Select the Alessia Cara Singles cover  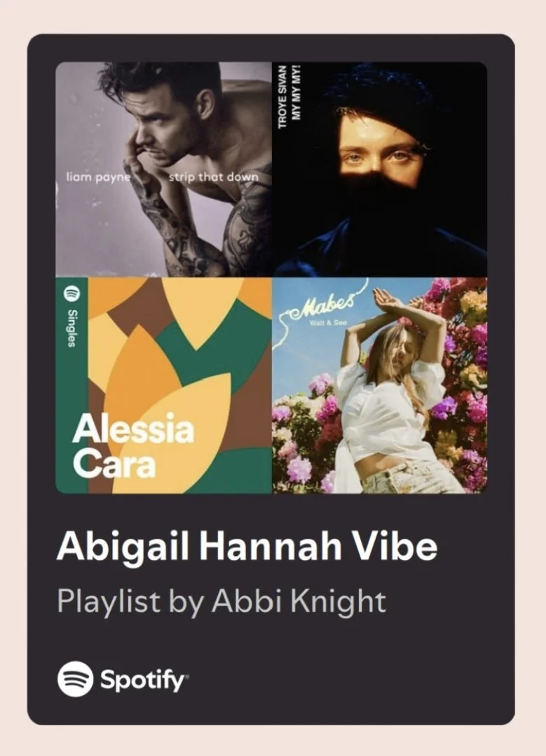click(x=163, y=385)
